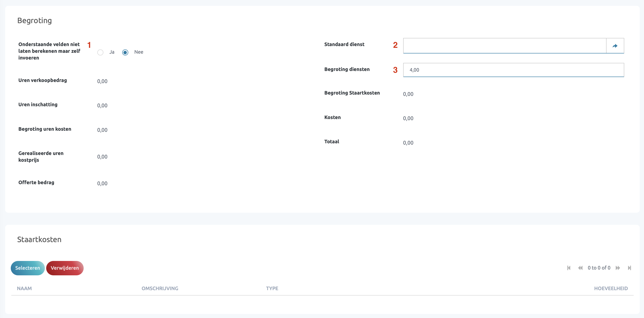Select the Ja radio button
This screenshot has width=644, height=318.
(100, 52)
